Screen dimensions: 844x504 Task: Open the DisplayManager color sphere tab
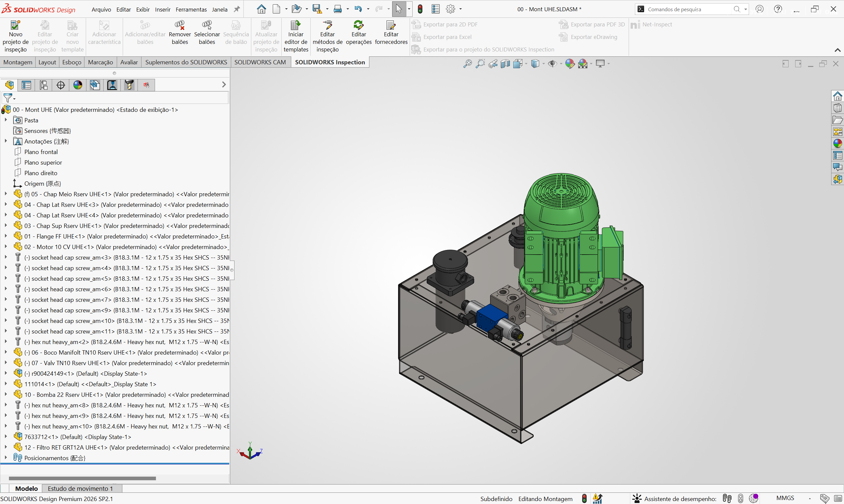point(78,85)
